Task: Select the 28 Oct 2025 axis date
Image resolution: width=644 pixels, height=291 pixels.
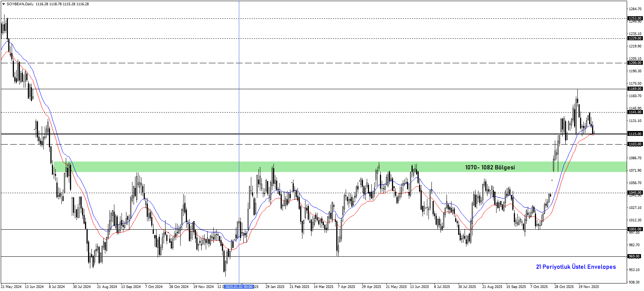Action: pyautogui.click(x=564, y=287)
